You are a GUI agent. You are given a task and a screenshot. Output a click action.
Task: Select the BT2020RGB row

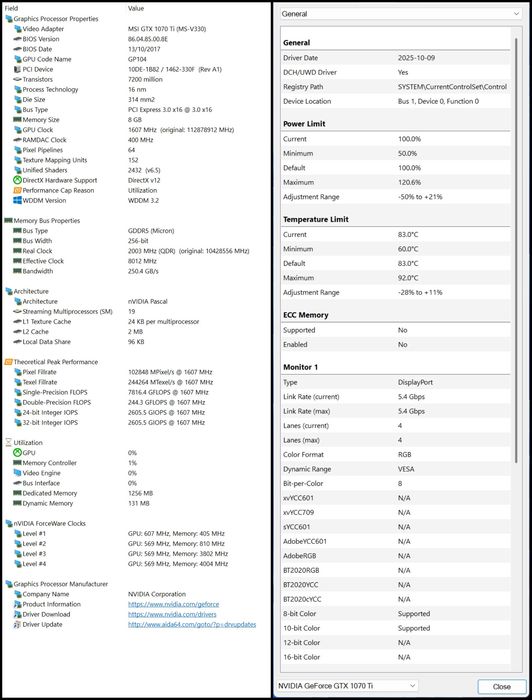click(396, 570)
